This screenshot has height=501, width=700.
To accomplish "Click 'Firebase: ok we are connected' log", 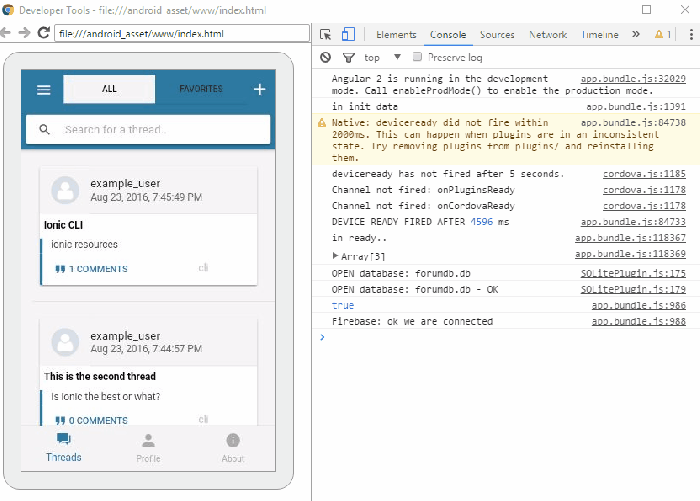I will [412, 321].
